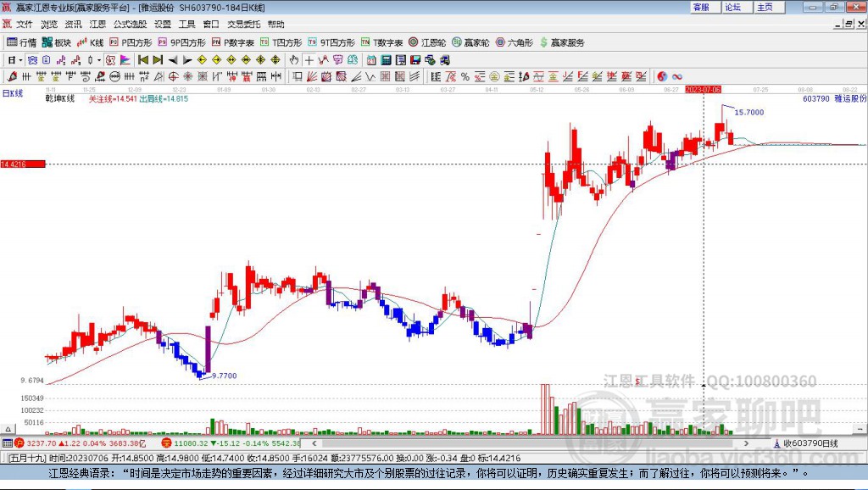
Task: Open the 设置 menu
Action: click(163, 24)
